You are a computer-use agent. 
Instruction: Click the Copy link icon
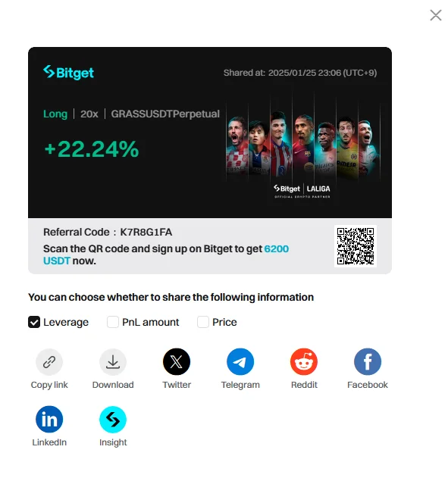tap(49, 362)
